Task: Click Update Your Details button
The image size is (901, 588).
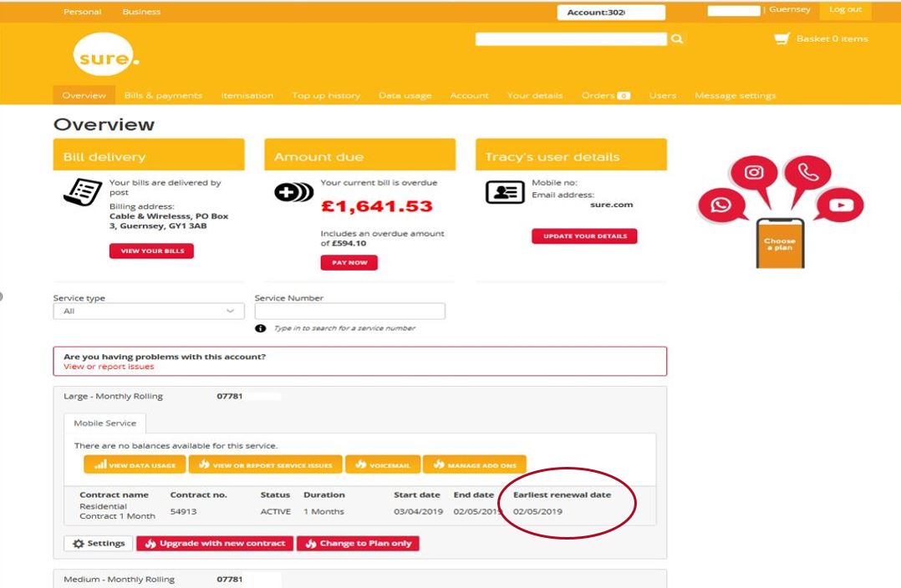Action: click(x=584, y=236)
